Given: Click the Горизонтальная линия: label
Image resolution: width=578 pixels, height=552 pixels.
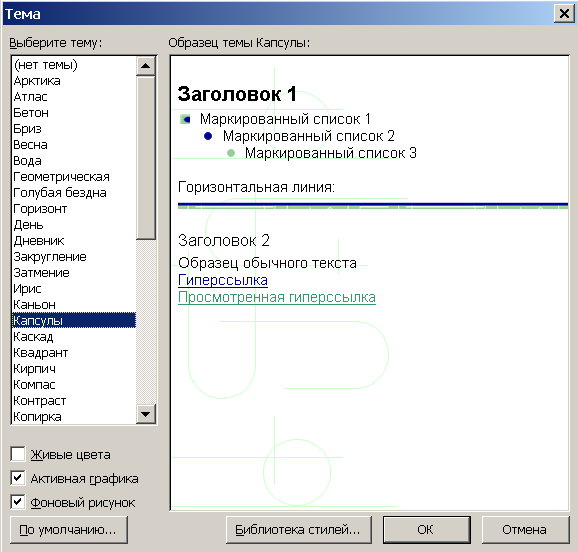Looking at the screenshot, I should point(256,187).
